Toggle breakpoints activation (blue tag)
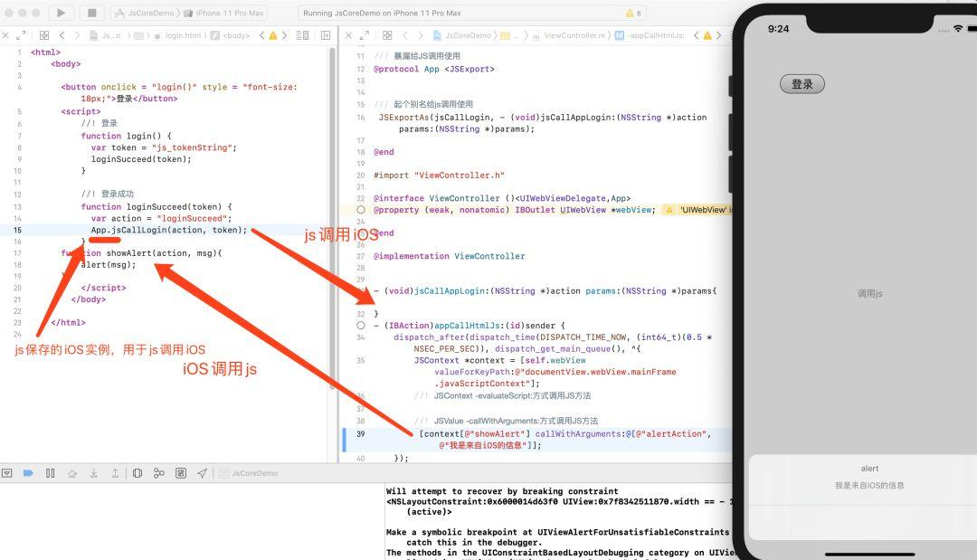The width and height of the screenshot is (977, 560). point(28,473)
